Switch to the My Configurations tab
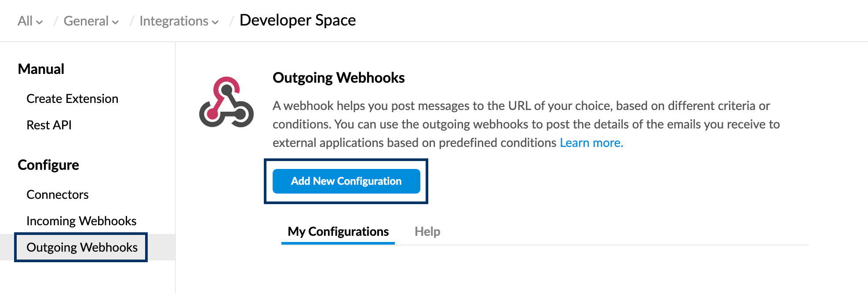The width and height of the screenshot is (868, 293). coord(338,231)
